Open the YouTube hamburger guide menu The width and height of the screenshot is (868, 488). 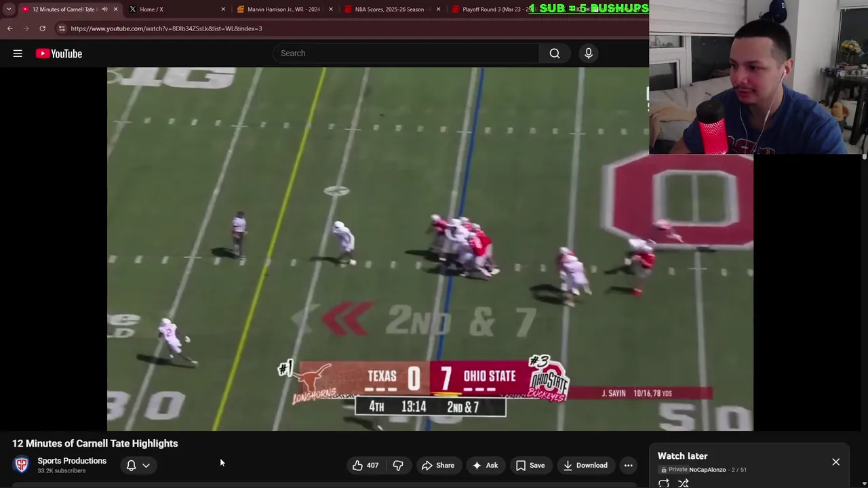[x=18, y=54]
